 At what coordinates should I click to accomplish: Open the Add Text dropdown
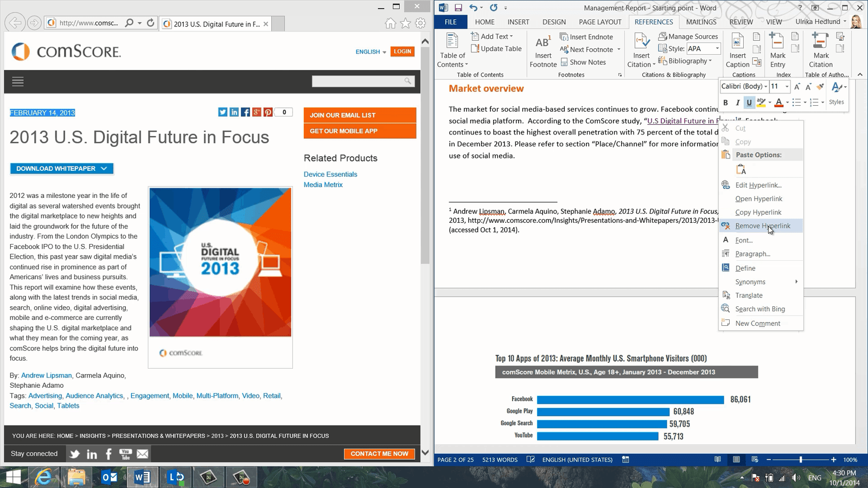[492, 36]
